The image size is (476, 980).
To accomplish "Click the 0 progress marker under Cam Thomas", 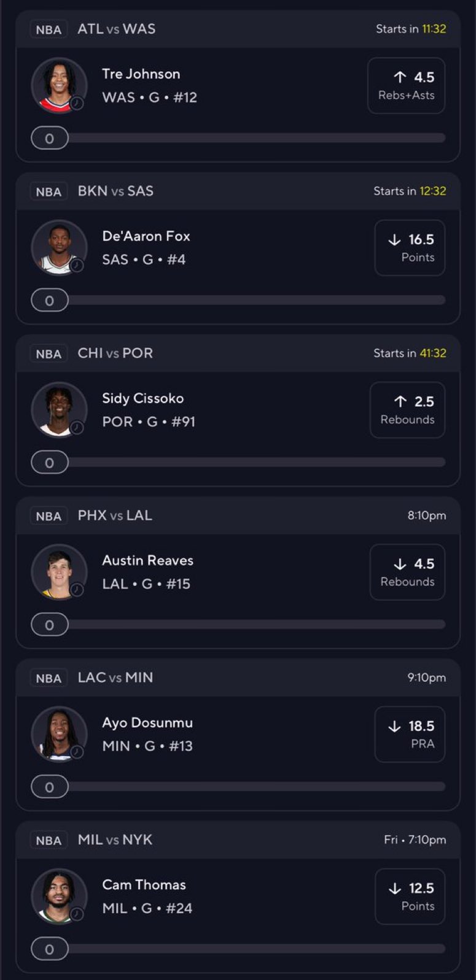I will (50, 949).
